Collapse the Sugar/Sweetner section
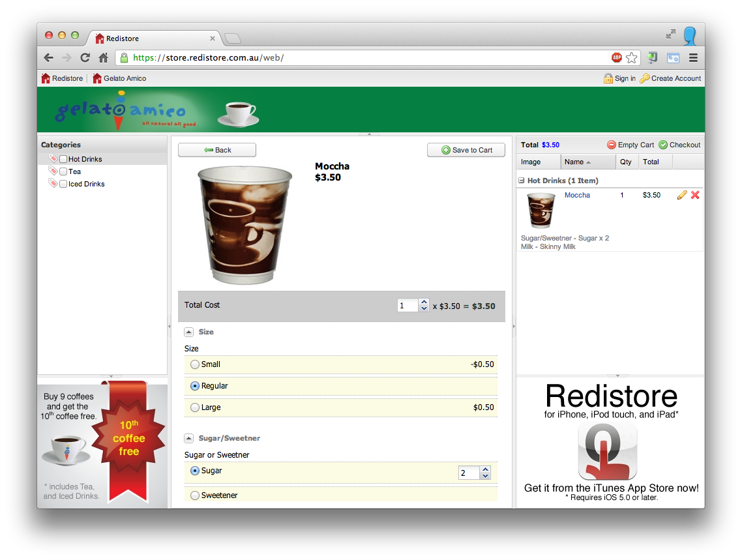The width and height of the screenshot is (742, 560). click(x=189, y=439)
